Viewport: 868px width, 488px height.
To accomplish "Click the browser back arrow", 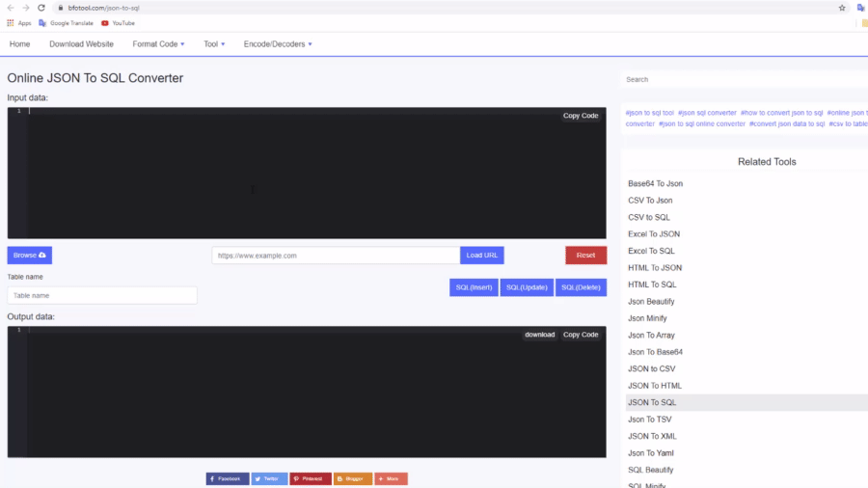I will tap(11, 8).
